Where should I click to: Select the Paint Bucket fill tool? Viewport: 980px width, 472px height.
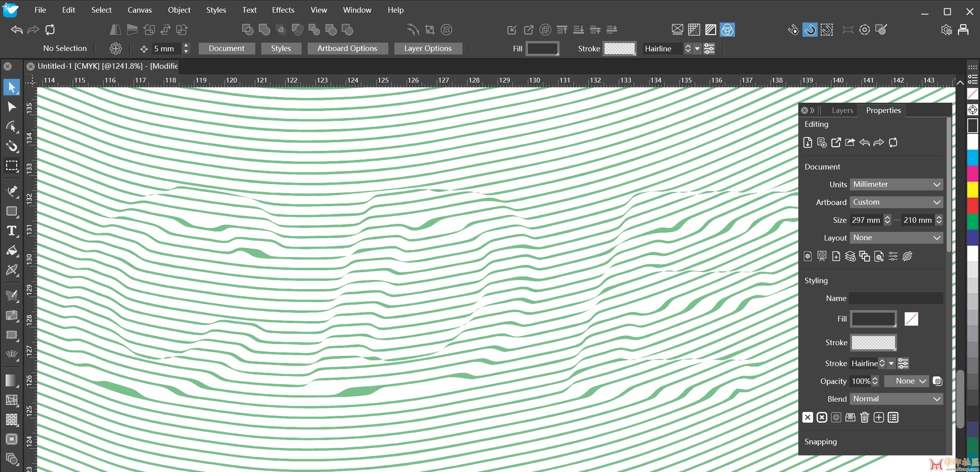point(11,251)
